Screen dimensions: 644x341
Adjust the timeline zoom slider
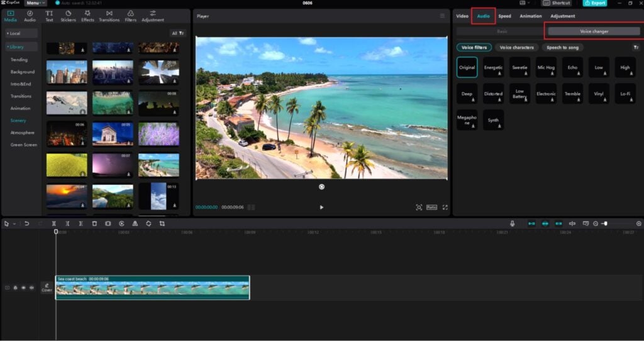tap(605, 224)
